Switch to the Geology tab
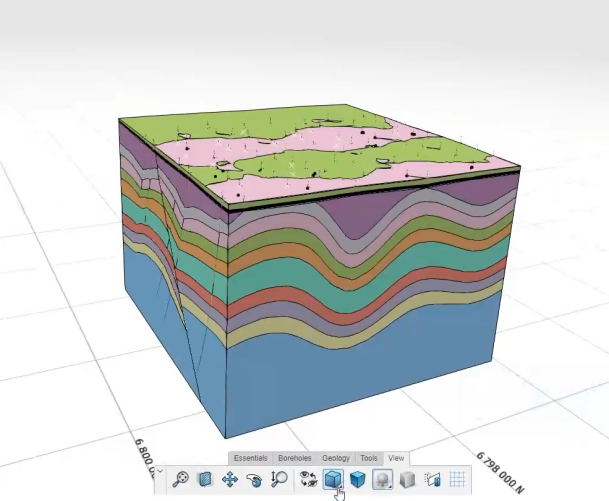The height and width of the screenshot is (501, 609). click(x=336, y=458)
